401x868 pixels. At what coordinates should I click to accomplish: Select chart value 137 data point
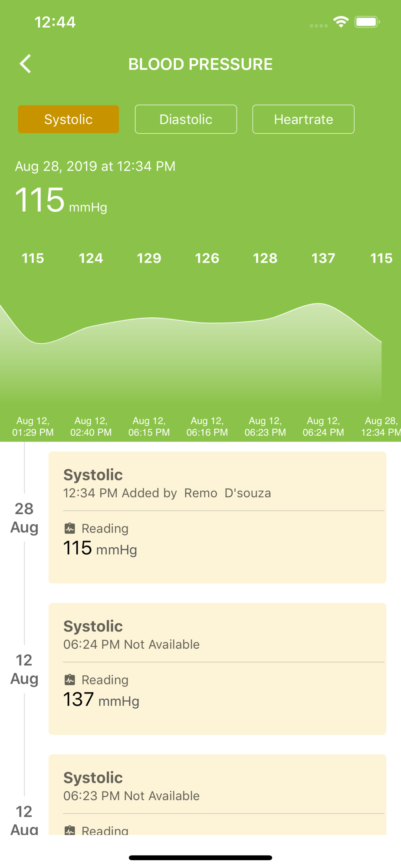pos(323,258)
